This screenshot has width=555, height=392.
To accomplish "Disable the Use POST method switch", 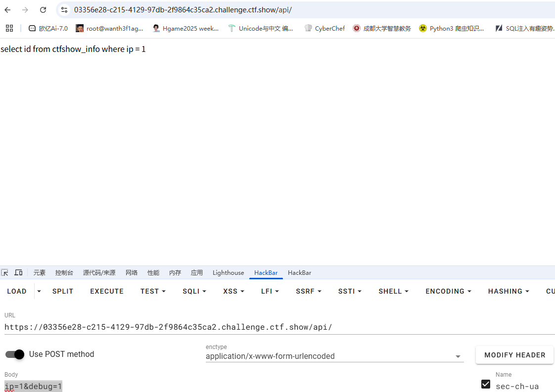I will click(15, 354).
